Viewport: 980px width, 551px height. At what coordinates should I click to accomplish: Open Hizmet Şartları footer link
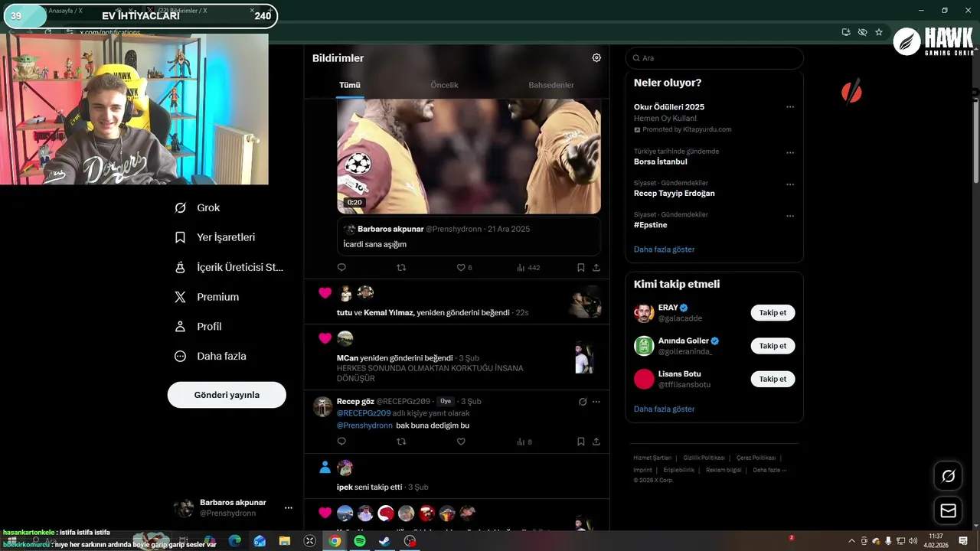652,458
